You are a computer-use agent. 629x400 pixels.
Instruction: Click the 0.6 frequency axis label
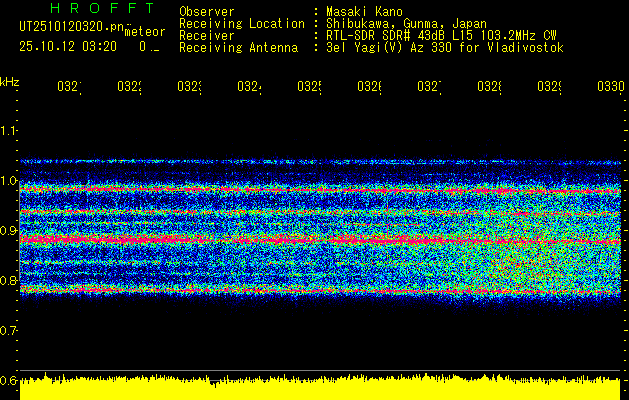[8, 380]
